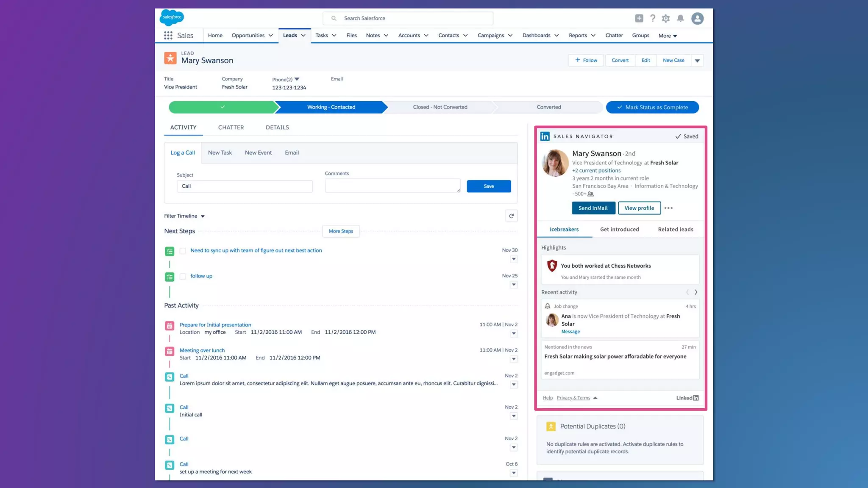Go to next Recent activity item

pyautogui.click(x=696, y=292)
